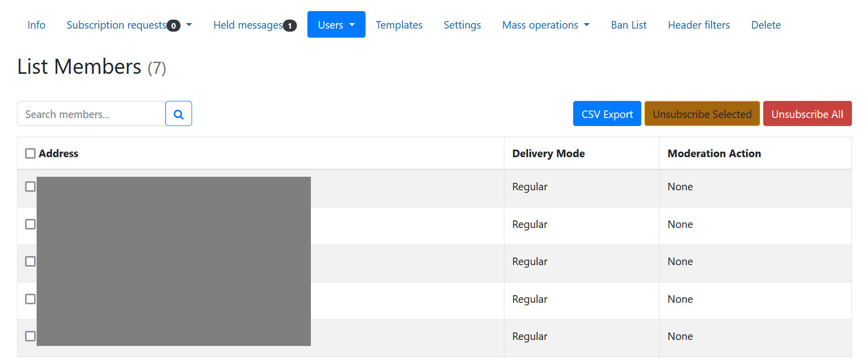868x358 pixels.
Task: Select the fifth member row checkbox
Action: (x=31, y=336)
